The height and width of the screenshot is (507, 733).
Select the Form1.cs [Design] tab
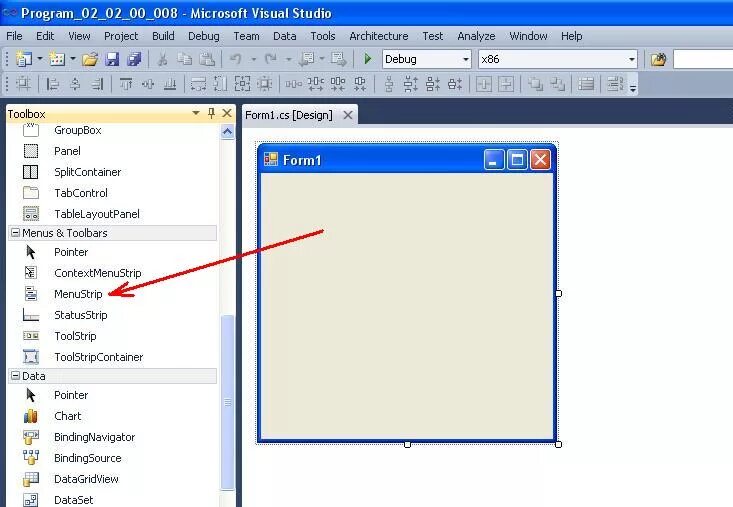click(x=289, y=115)
